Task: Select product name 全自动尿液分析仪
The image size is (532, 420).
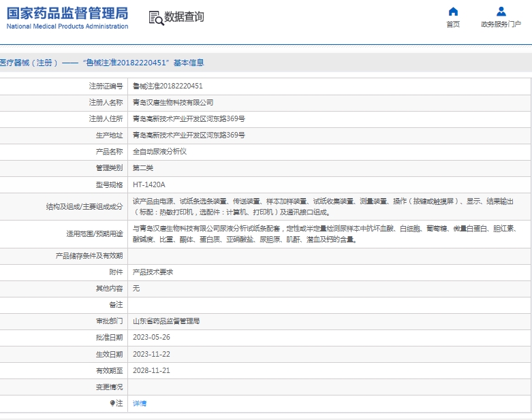Action: pos(160,152)
